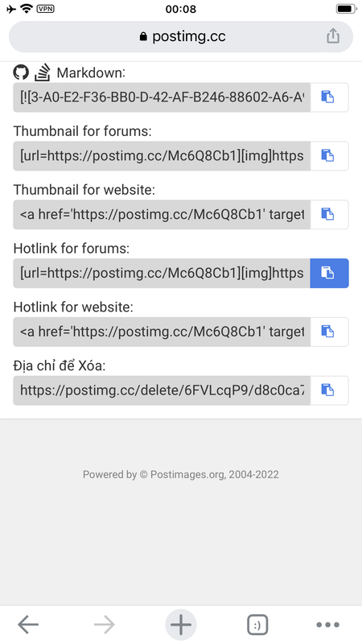Select the delete URL text field
The image size is (362, 644).
162,390
